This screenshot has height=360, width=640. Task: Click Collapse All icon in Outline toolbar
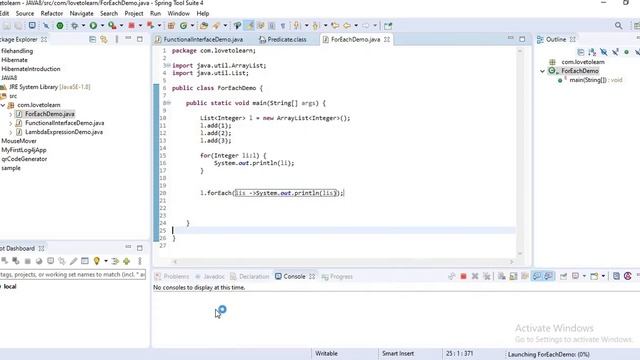(580, 52)
